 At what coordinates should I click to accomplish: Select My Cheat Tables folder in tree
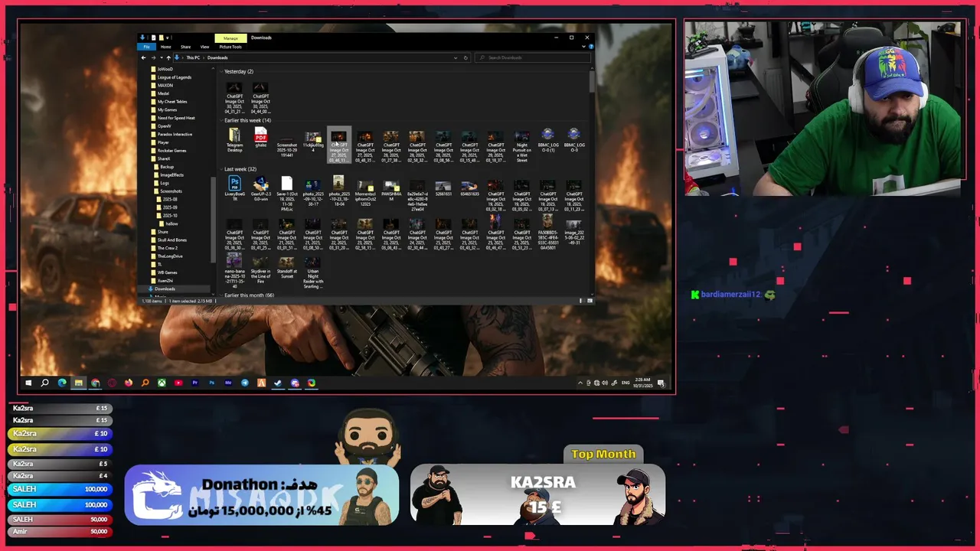click(172, 102)
